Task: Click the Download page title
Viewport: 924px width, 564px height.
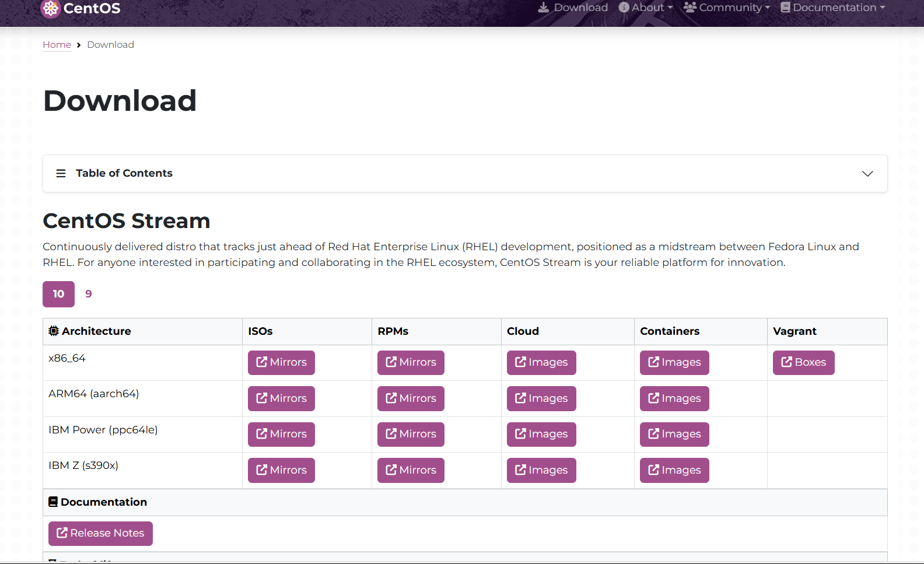Action: point(120,101)
